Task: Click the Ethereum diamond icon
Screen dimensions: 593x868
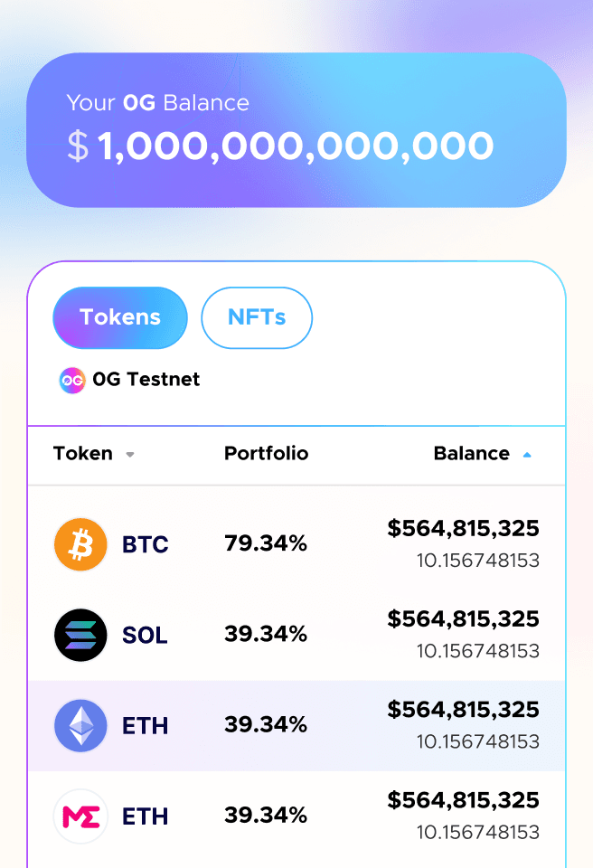Action: [80, 725]
